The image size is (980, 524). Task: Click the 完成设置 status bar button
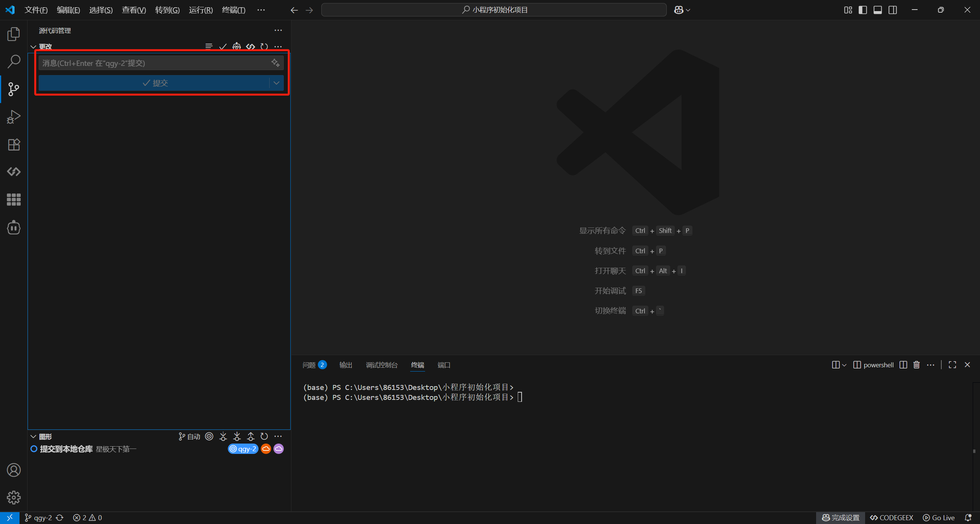pyautogui.click(x=841, y=517)
